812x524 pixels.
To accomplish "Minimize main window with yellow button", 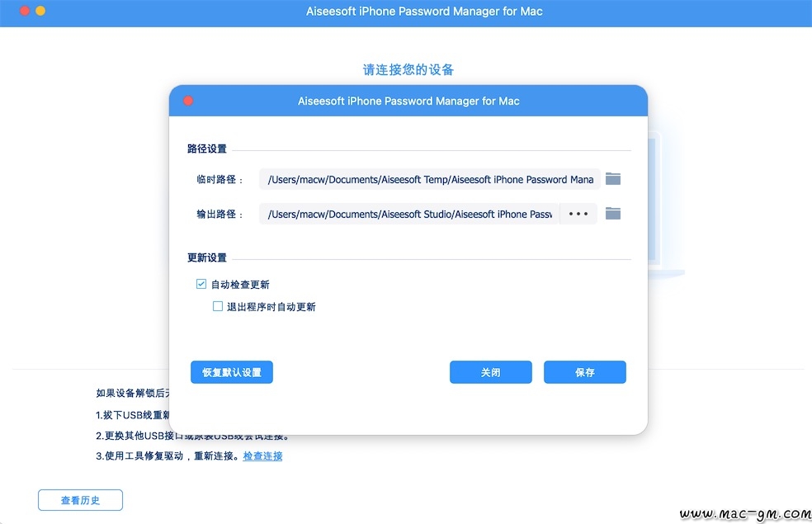I will [x=40, y=11].
